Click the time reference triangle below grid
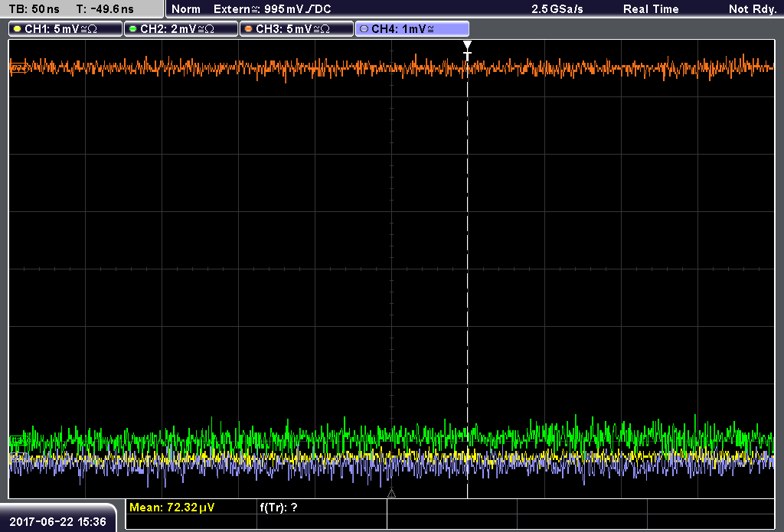The image size is (784, 532). pyautogui.click(x=391, y=494)
